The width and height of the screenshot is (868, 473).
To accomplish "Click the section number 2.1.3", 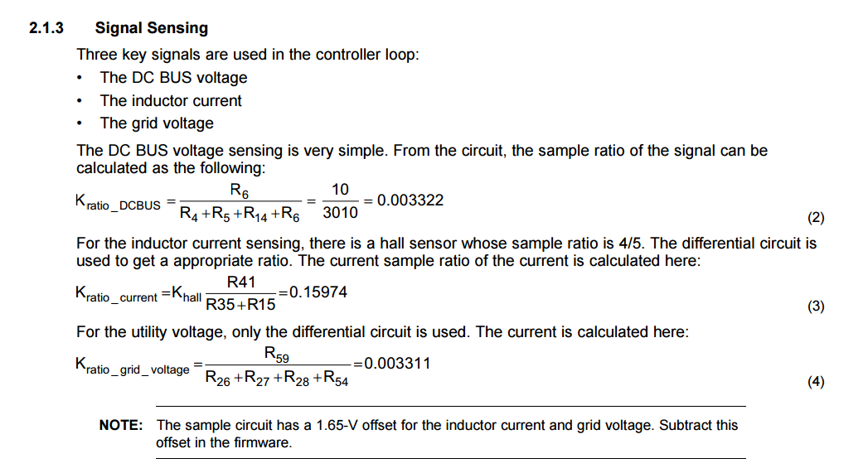I will coord(46,28).
